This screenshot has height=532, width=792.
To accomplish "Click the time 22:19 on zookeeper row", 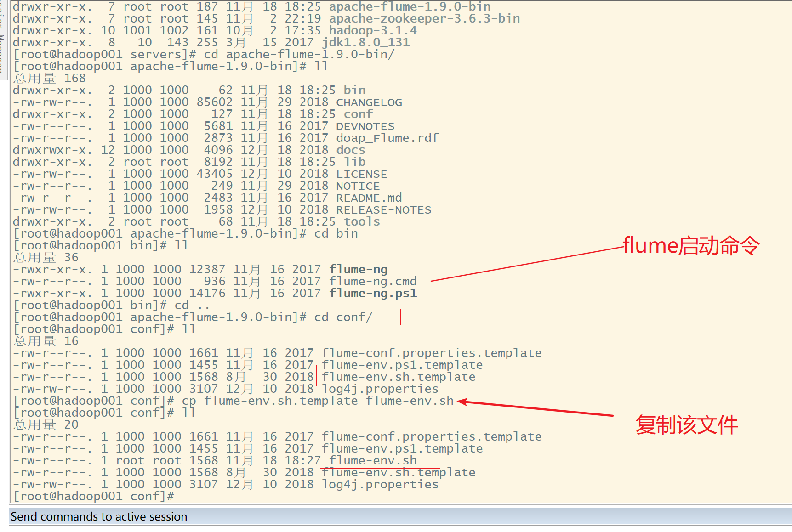I will coord(303,19).
